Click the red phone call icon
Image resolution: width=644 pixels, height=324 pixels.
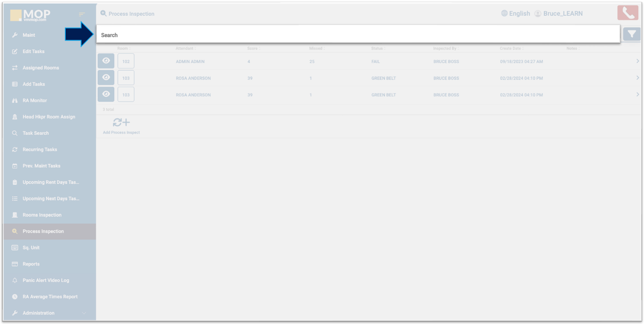[x=627, y=13]
